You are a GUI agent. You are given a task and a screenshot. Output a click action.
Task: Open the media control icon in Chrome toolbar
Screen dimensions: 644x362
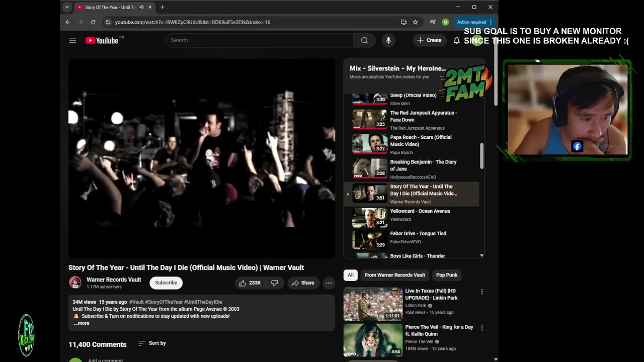433,22
